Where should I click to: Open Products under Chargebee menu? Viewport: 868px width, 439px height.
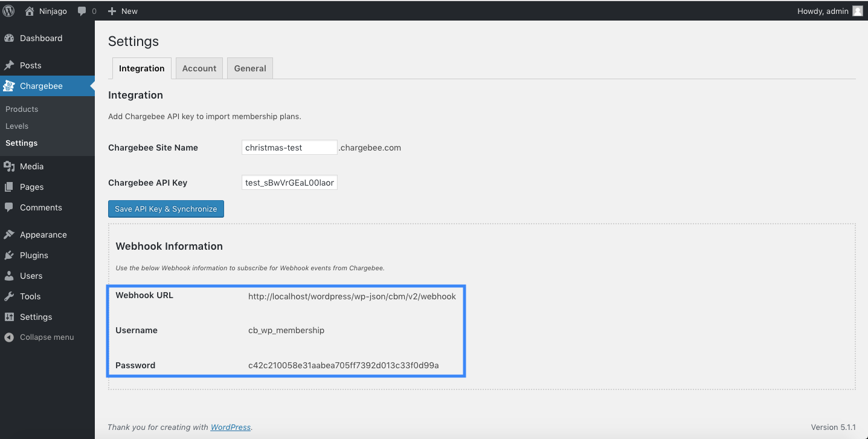coord(22,109)
